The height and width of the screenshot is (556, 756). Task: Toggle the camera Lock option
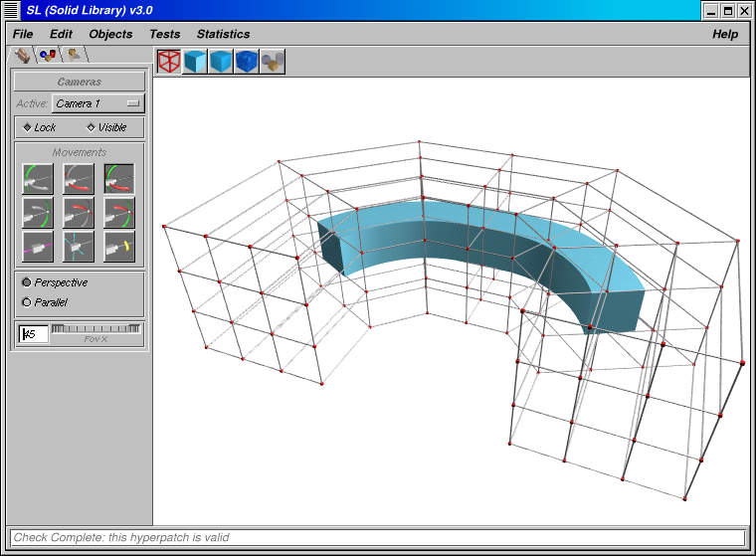click(x=40, y=127)
